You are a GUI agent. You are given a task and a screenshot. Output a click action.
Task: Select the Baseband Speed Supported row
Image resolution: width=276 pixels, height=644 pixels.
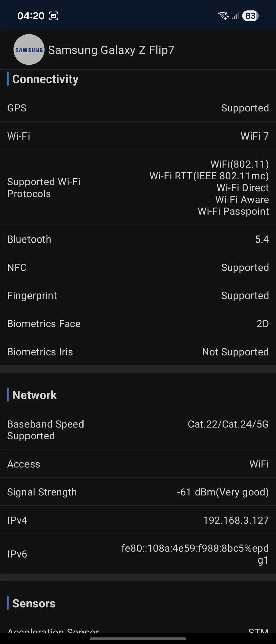(x=138, y=430)
